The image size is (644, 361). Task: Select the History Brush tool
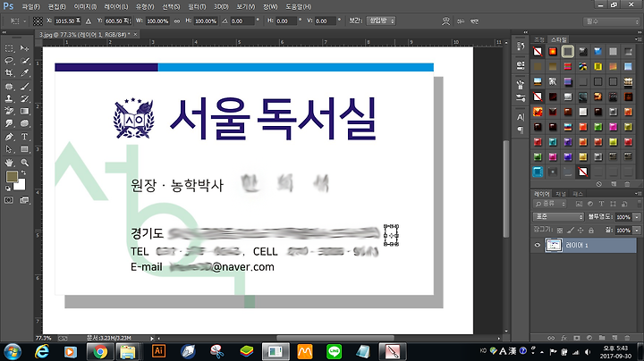pyautogui.click(x=25, y=99)
